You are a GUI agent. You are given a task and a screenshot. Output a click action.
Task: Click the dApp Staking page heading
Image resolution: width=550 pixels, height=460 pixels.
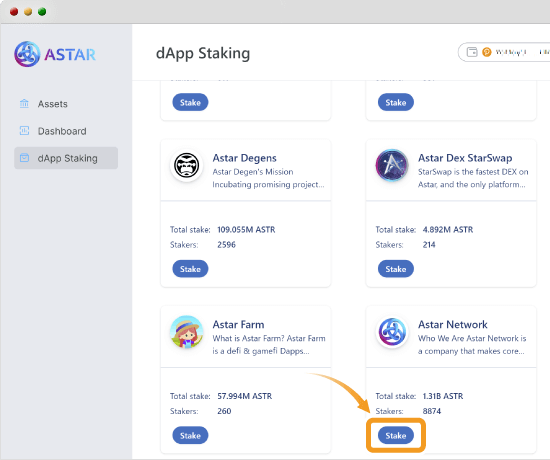[203, 54]
